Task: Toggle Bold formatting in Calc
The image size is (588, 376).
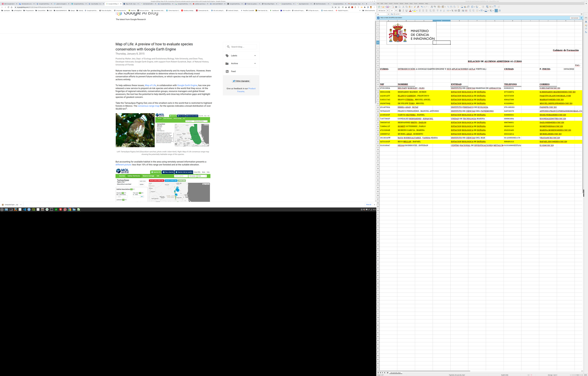Action: 400,11
